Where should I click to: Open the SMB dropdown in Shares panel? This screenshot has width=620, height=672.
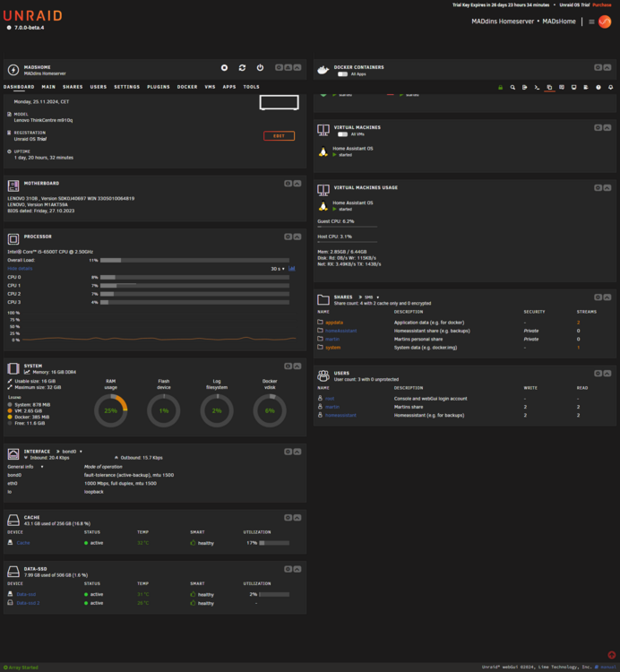coord(372,297)
